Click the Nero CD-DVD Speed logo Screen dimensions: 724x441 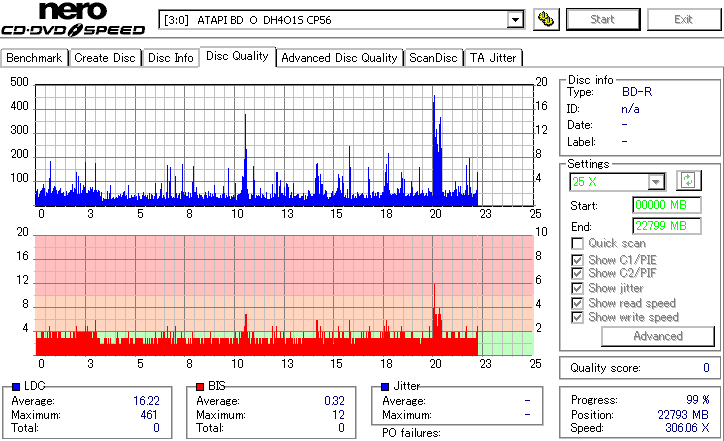73,19
